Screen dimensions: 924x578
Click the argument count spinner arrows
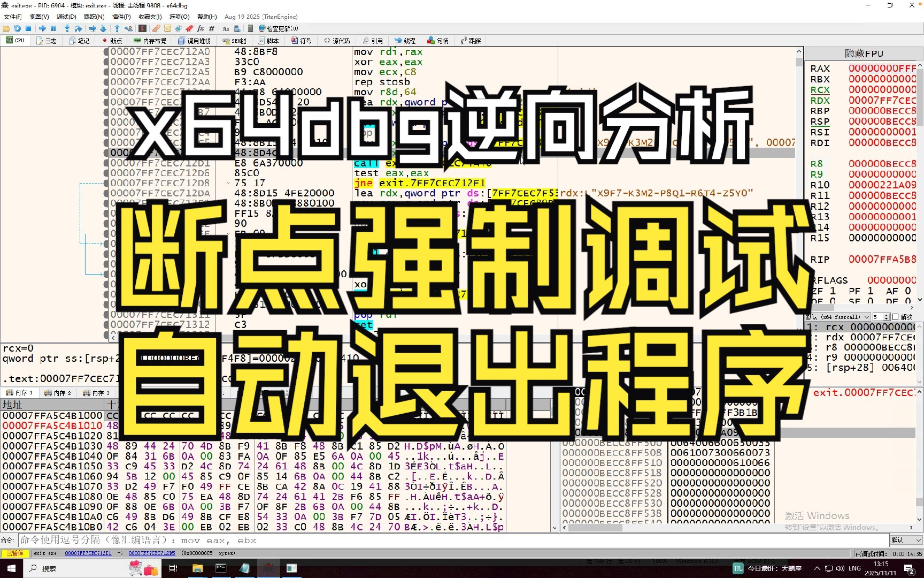886,317
